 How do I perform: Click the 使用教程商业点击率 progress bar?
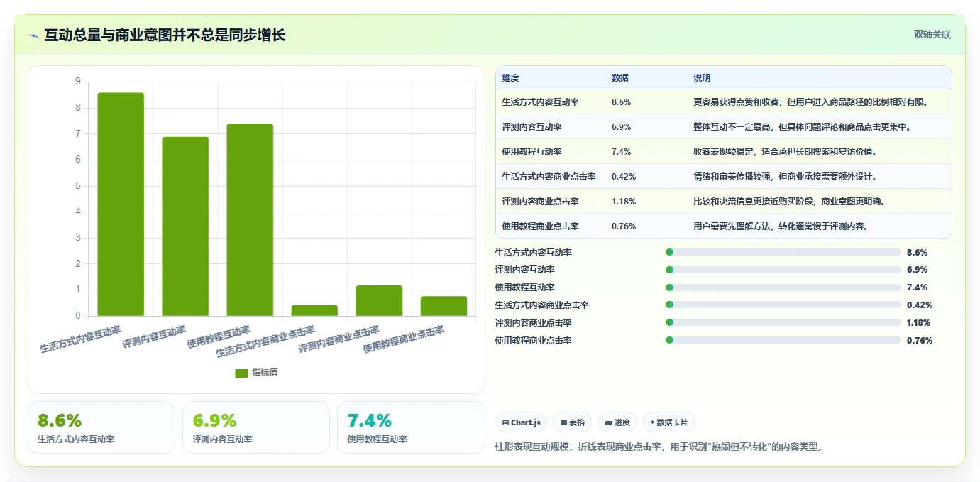coord(783,340)
